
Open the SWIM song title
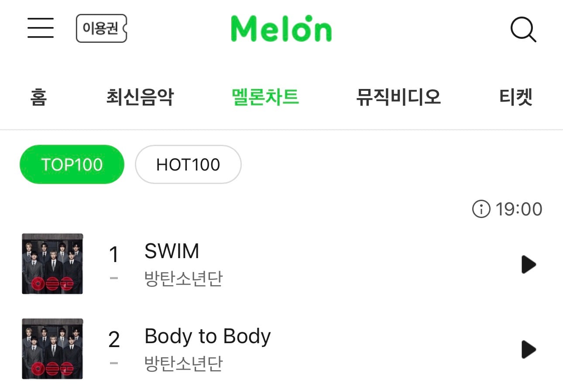tap(172, 251)
